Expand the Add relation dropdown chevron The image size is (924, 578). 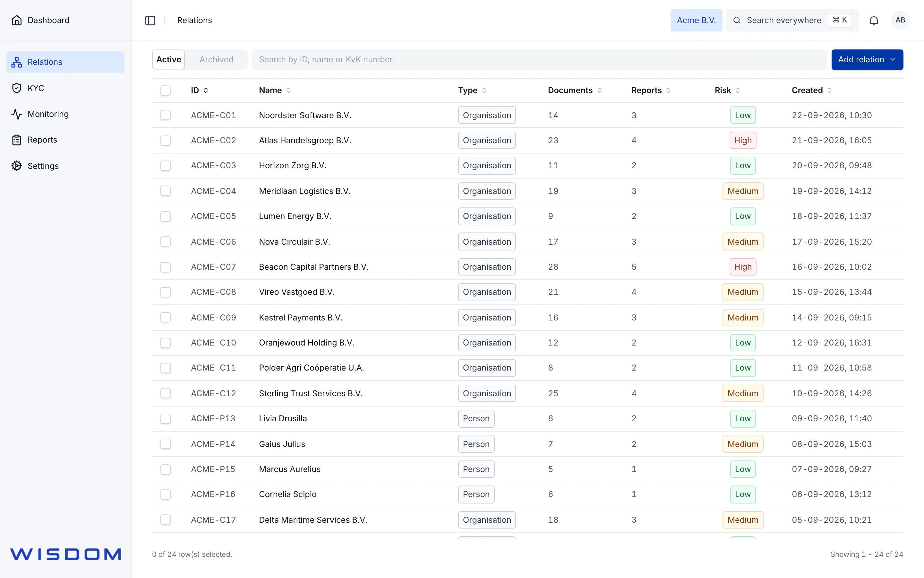pyautogui.click(x=893, y=60)
